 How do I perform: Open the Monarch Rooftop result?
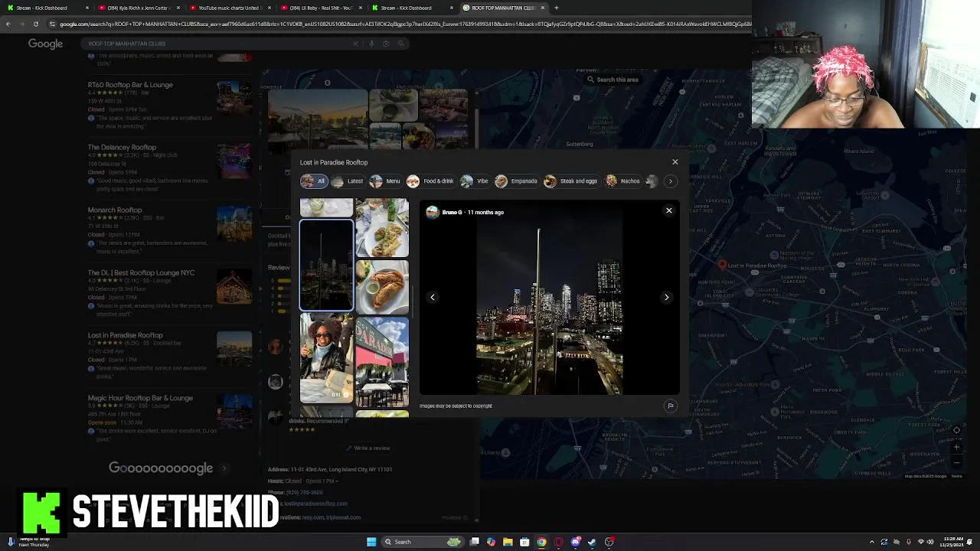pyautogui.click(x=115, y=210)
